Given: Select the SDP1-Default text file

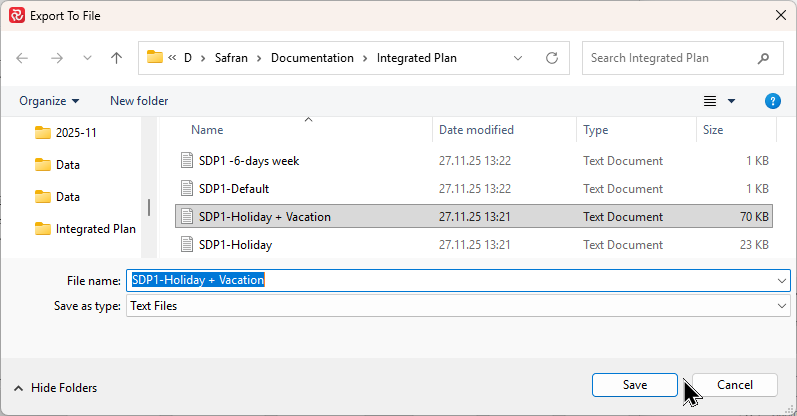Looking at the screenshot, I should pos(234,188).
